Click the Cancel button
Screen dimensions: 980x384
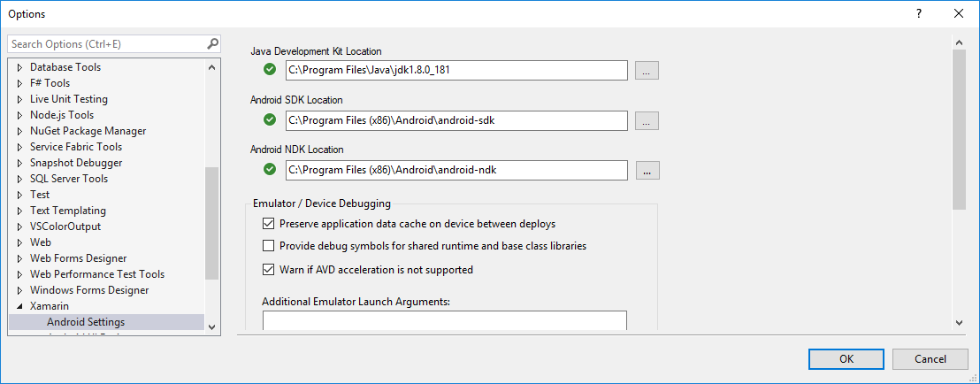pyautogui.click(x=930, y=358)
